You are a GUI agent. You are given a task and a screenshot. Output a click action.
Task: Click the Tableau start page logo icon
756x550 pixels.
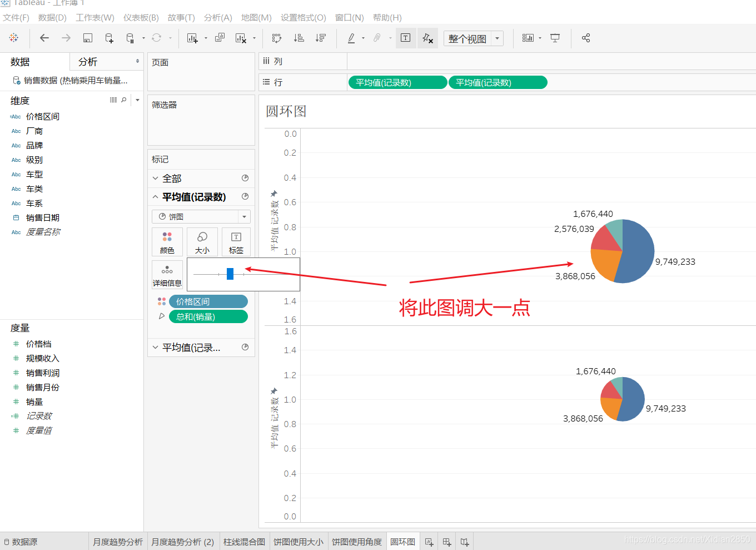(14, 38)
